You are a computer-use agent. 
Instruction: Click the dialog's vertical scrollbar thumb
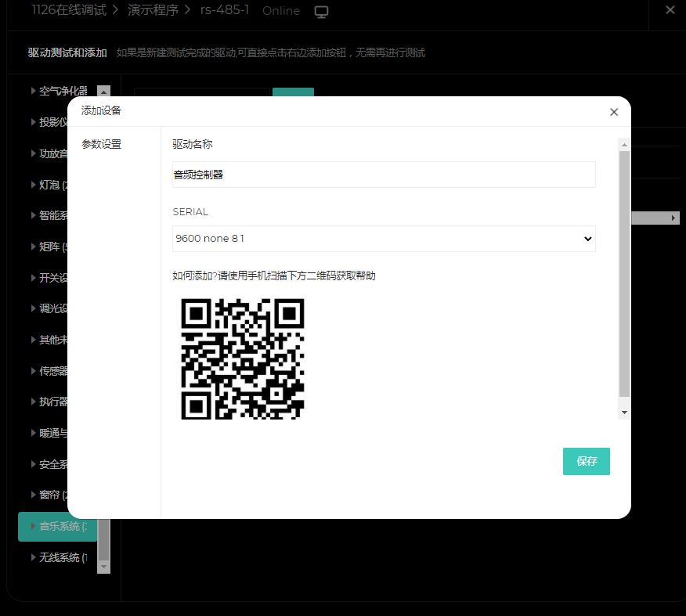(x=624, y=274)
